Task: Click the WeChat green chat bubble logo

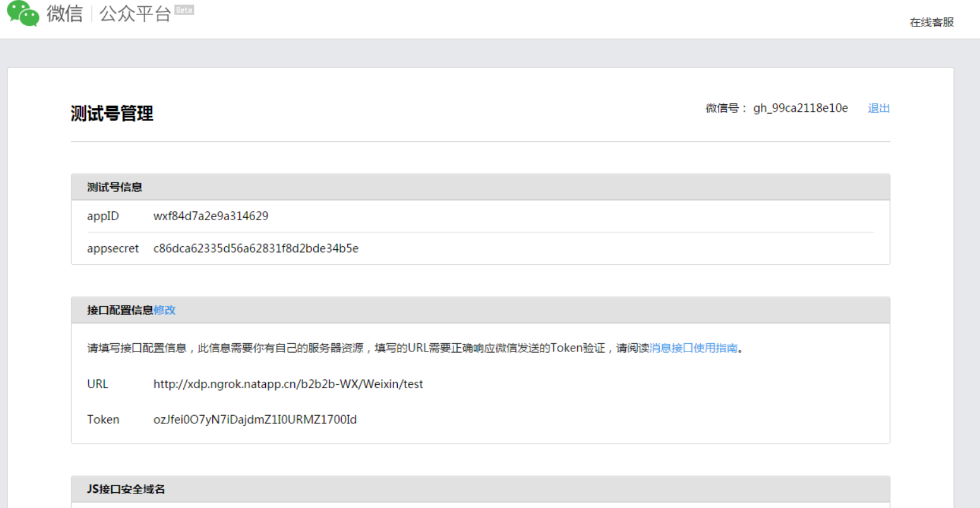Action: pyautogui.click(x=23, y=13)
